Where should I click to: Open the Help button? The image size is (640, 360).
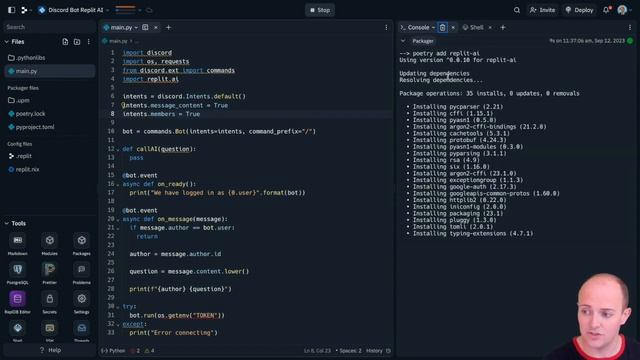click(49, 350)
